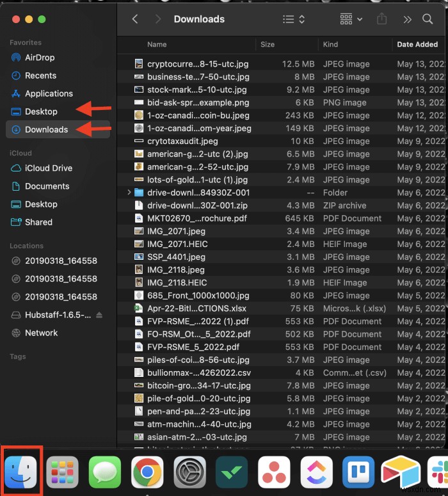
Task: Open Launchpad from the Dock
Action: (x=62, y=472)
